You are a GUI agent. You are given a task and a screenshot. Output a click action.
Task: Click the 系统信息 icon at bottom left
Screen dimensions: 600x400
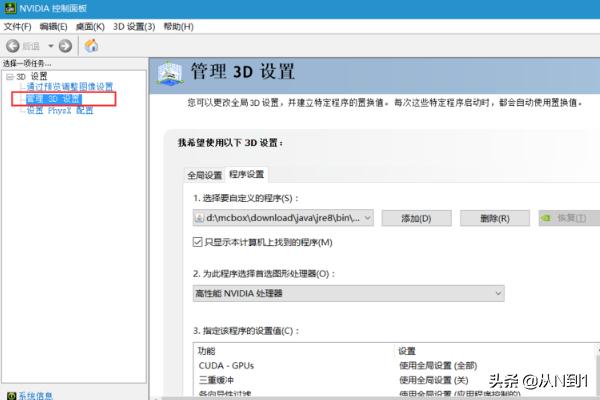tap(11, 395)
